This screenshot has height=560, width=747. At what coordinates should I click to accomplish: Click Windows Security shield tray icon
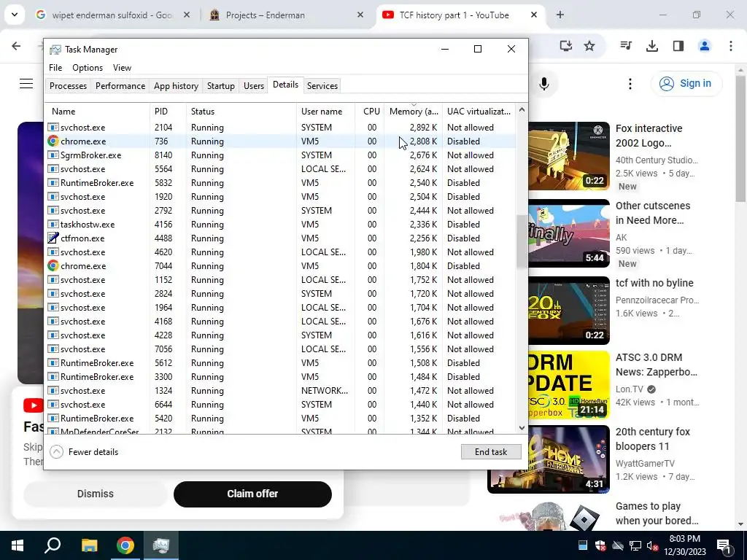600,545
